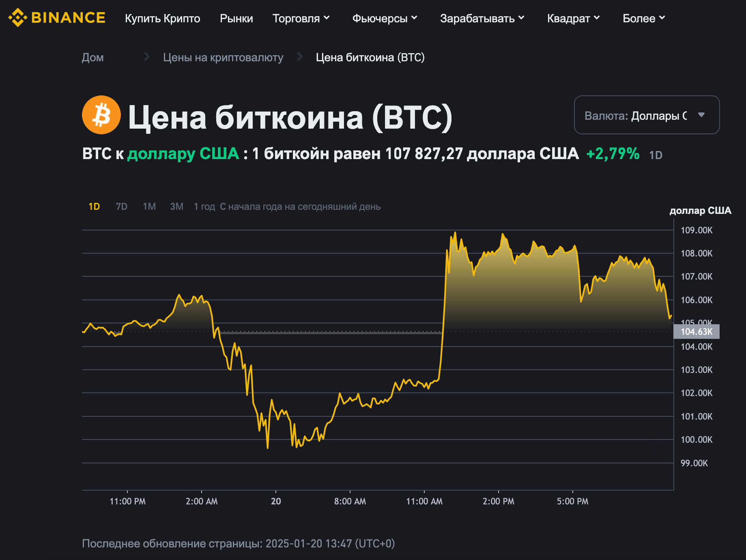Select the 1D chart range

94,207
